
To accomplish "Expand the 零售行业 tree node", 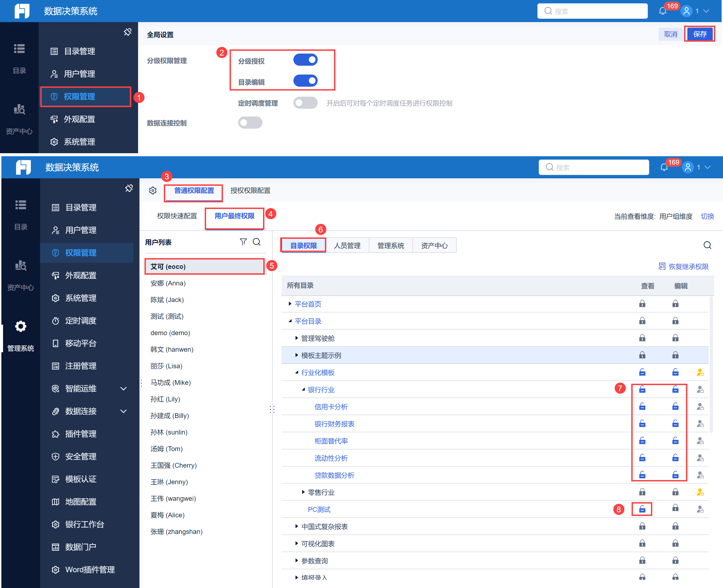I will coord(303,492).
